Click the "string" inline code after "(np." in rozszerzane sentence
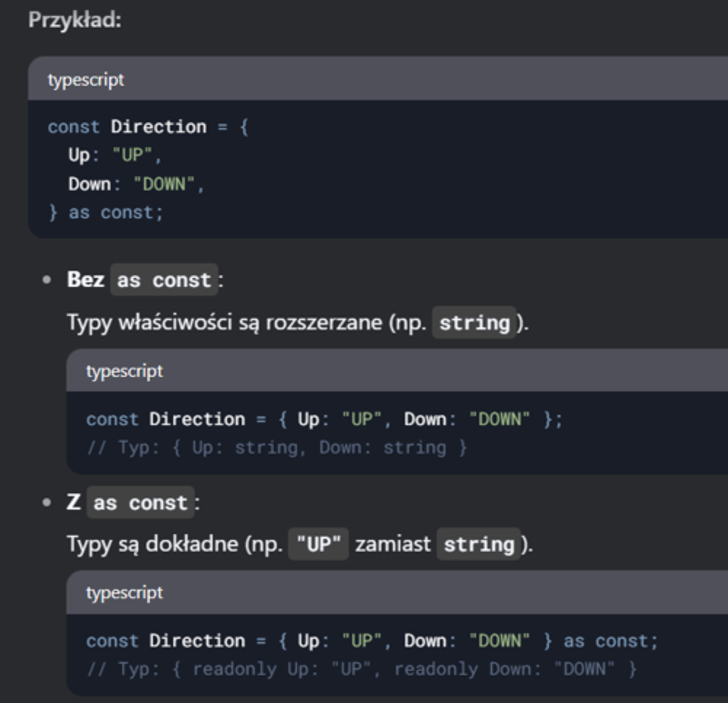The height and width of the screenshot is (703, 728). (x=474, y=322)
